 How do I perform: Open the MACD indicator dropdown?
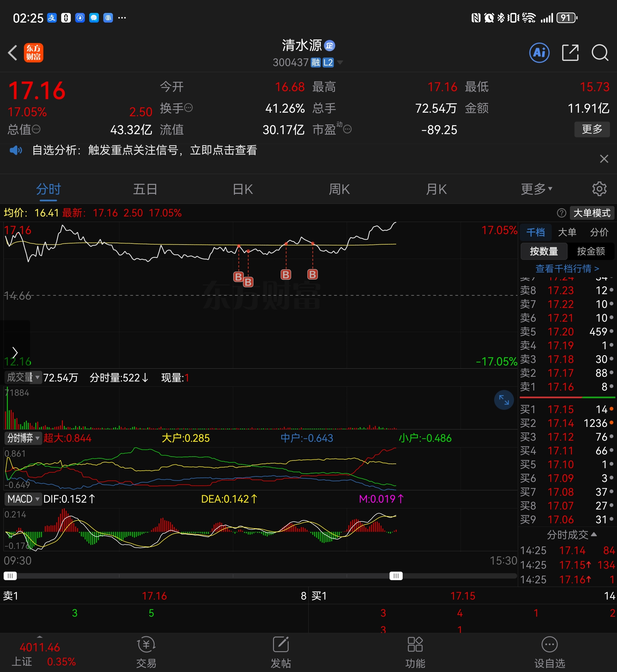[x=23, y=499]
